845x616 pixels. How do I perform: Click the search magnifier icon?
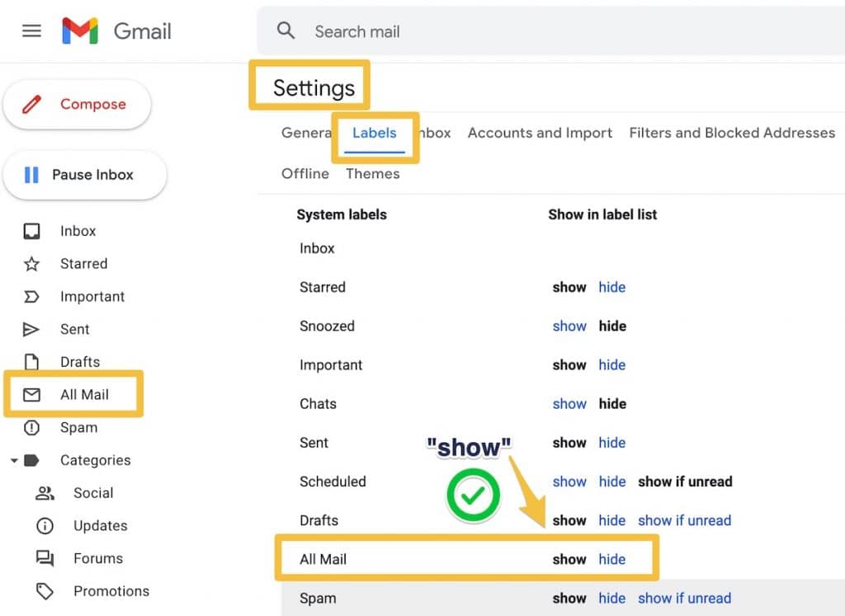[x=286, y=31]
